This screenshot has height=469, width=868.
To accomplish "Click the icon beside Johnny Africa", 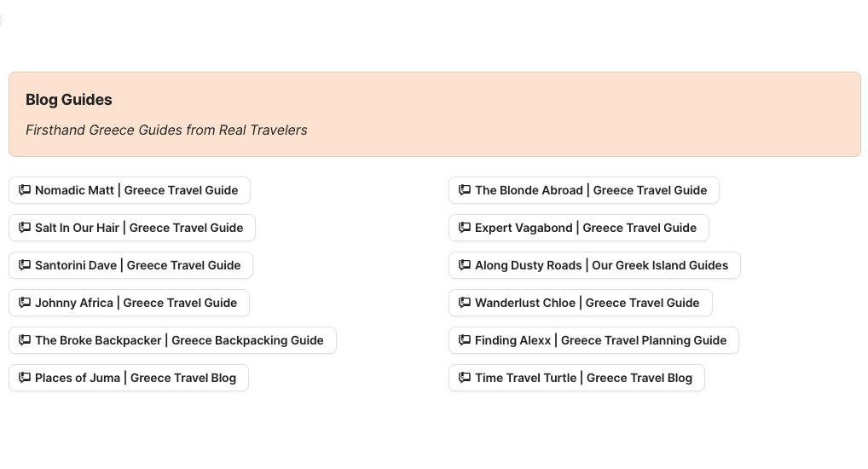I will [25, 303].
